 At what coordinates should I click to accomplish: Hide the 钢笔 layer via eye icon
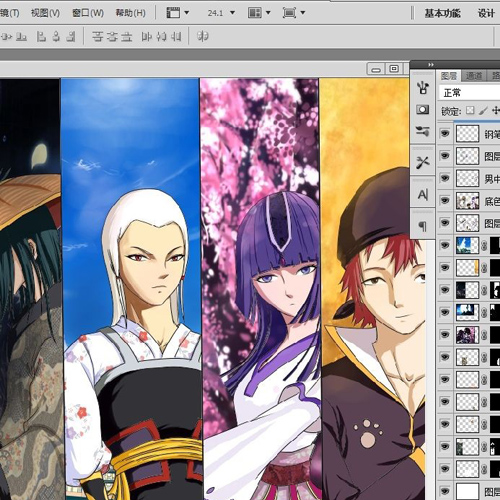click(445, 134)
